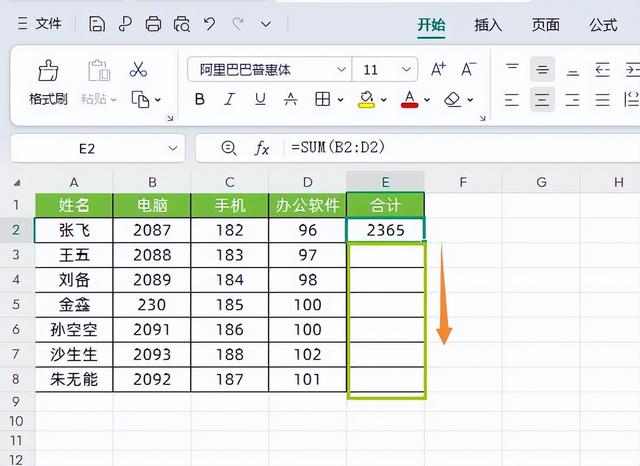Open the font color dropdown arrow

pyautogui.click(x=427, y=100)
